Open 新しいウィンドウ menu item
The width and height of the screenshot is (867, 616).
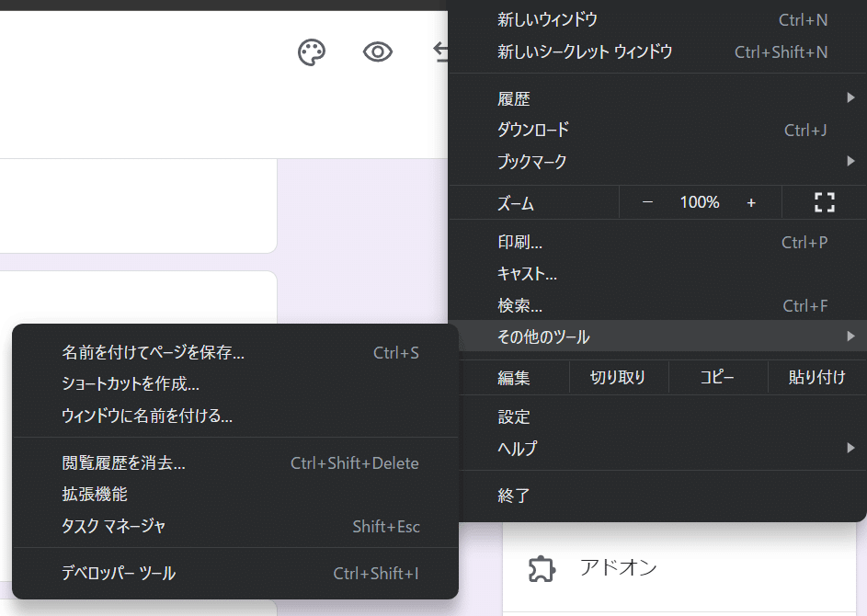(656, 20)
